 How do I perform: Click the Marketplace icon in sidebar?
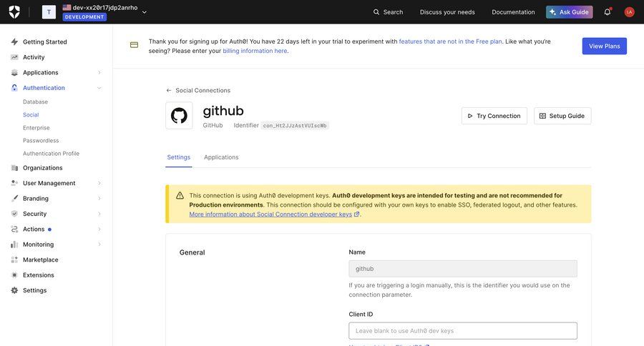14,259
